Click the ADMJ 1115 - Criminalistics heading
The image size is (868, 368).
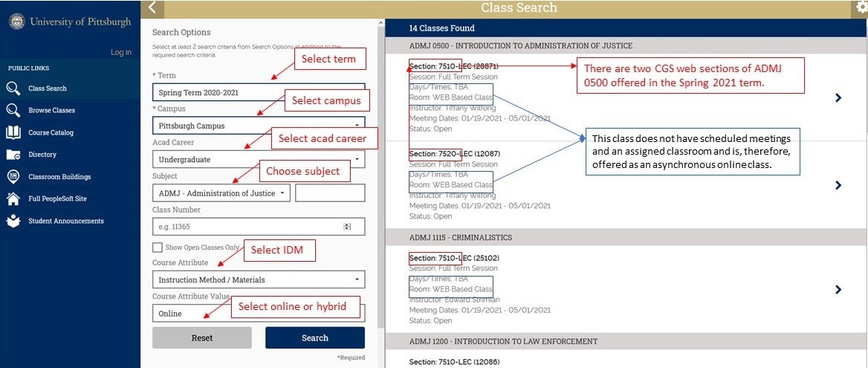(x=461, y=237)
